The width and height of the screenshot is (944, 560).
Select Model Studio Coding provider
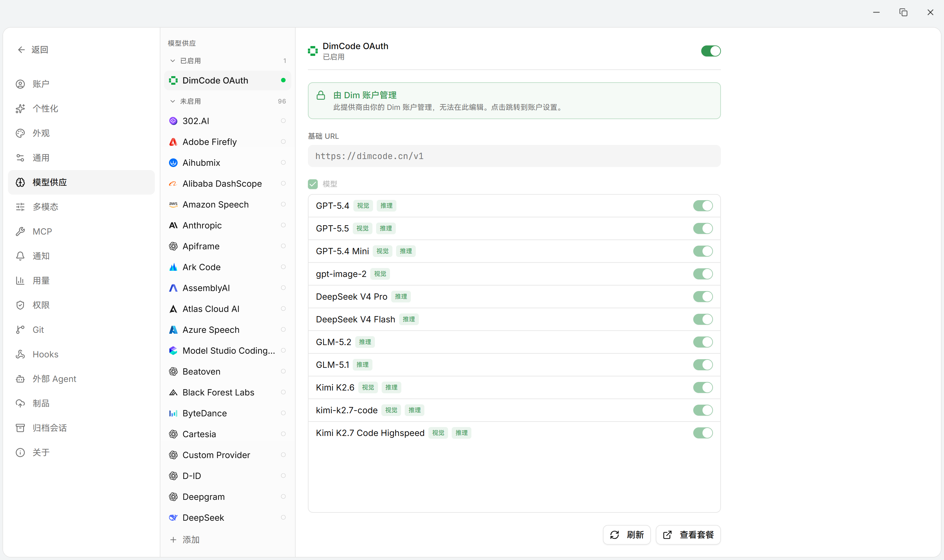227,351
